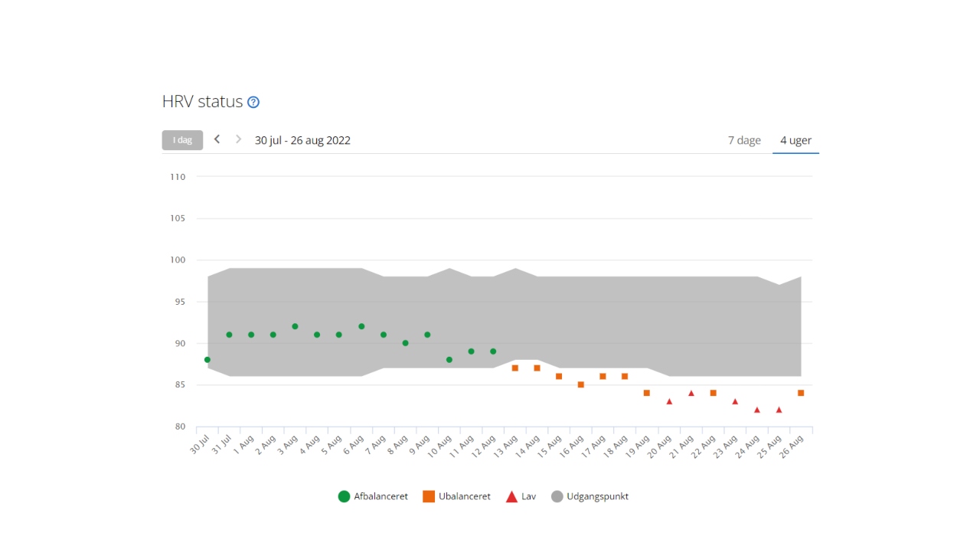Toggle the Lav legend red triangle

pyautogui.click(x=511, y=496)
